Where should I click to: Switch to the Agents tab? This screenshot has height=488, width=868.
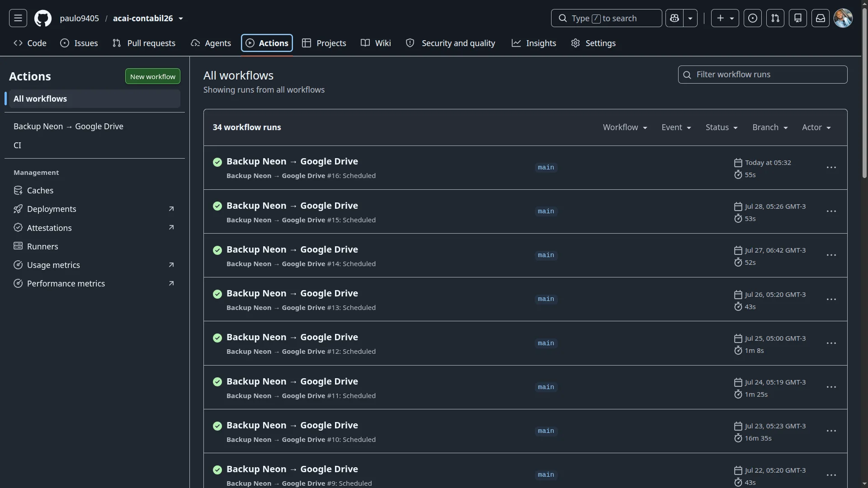[x=211, y=43]
